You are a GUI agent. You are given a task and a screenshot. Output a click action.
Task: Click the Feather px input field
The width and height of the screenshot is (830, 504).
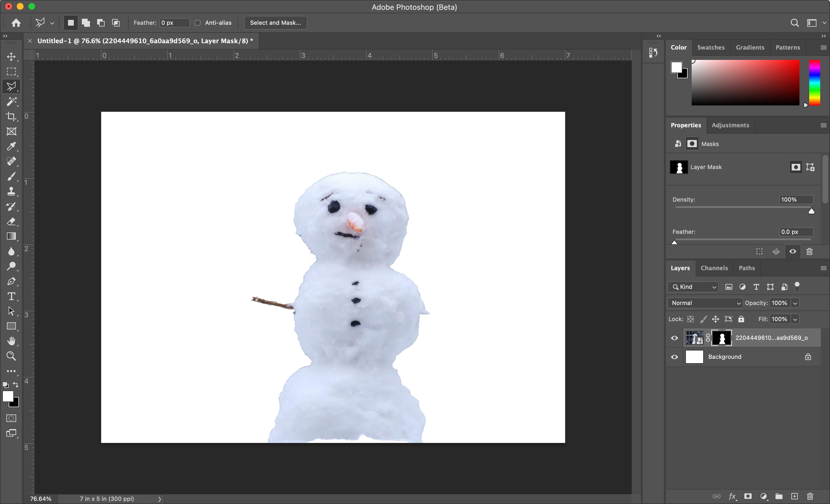tap(174, 22)
